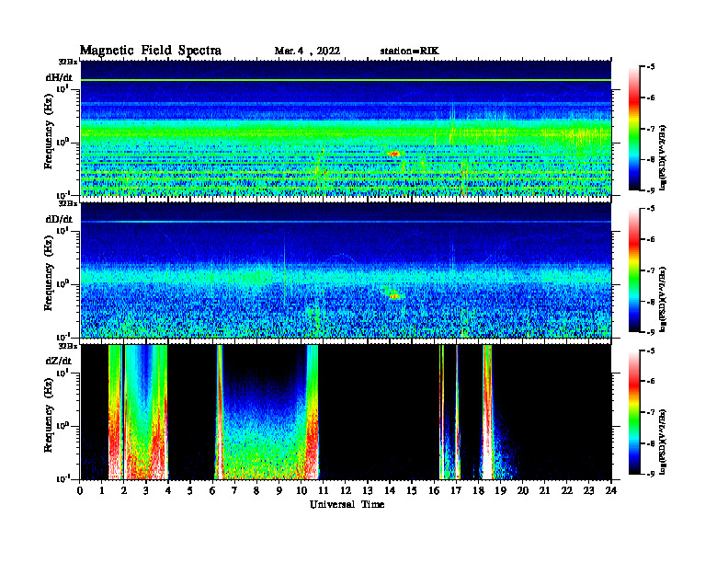Click the "-8" label on dD/dt color bar
This screenshot has height=563, width=728.
pos(651,302)
